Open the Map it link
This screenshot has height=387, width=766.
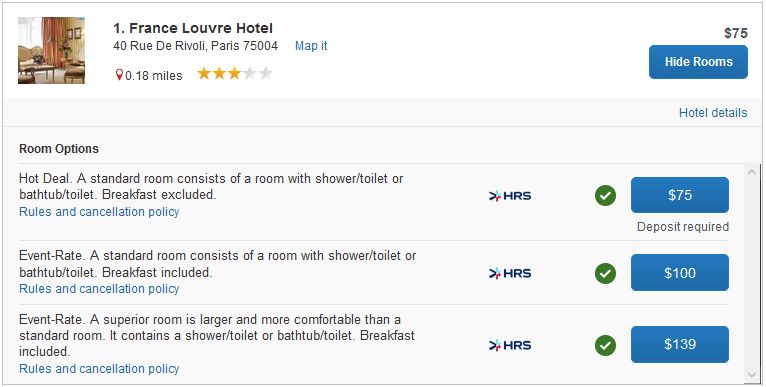coord(311,46)
